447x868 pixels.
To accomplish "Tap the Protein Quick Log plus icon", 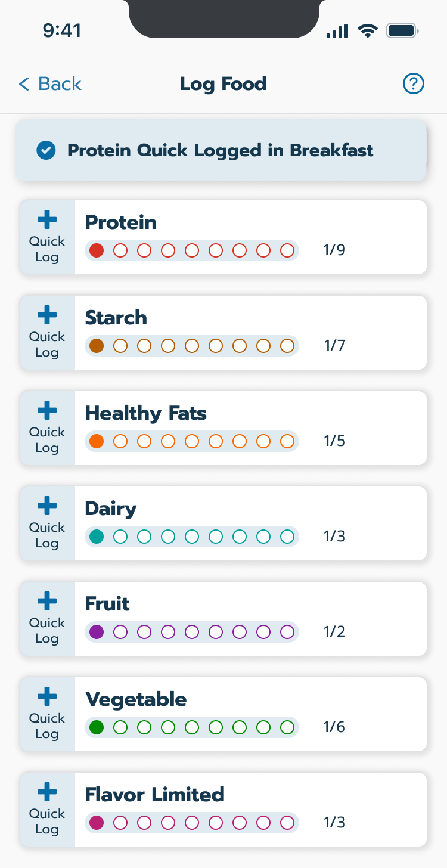I will (x=47, y=221).
